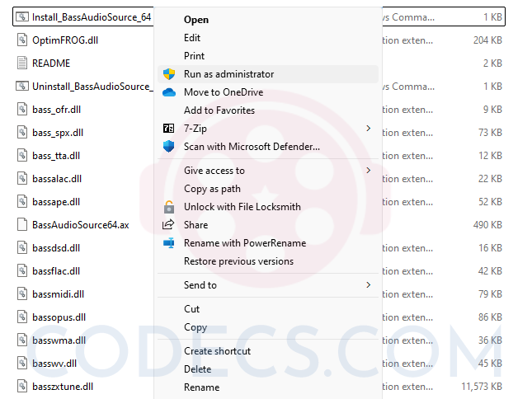Screen dimensions: 532x399
Task: Choose Scan with Microsoft Defender
Action: pyautogui.click(x=268, y=147)
